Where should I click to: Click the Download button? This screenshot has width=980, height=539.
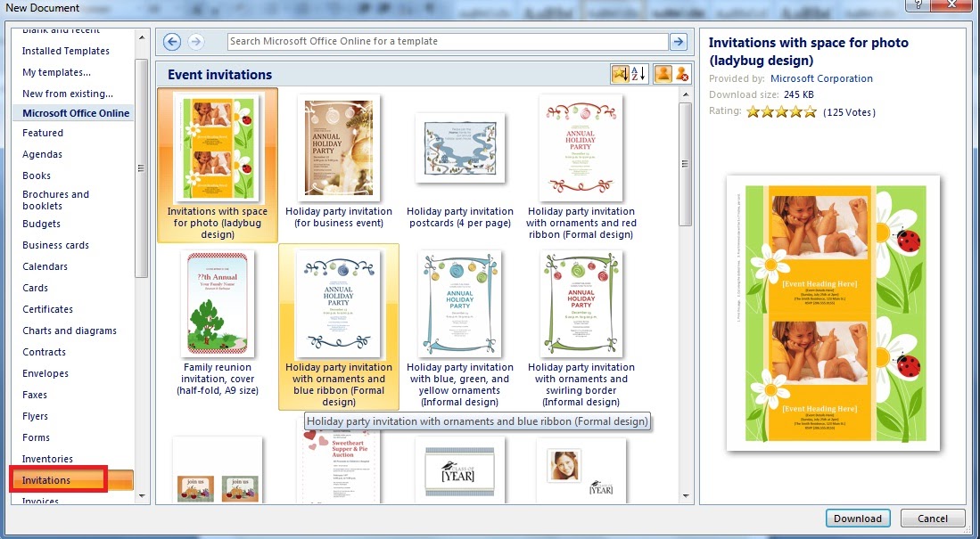click(858, 518)
